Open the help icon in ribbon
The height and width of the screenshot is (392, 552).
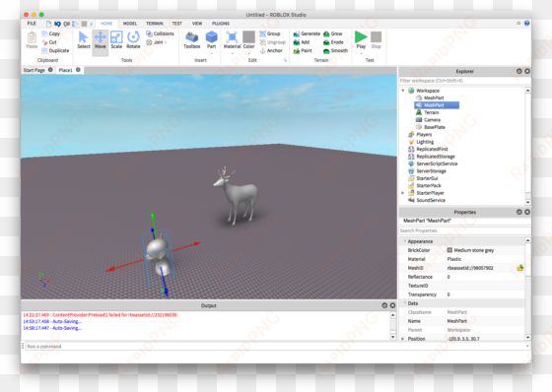point(526,24)
